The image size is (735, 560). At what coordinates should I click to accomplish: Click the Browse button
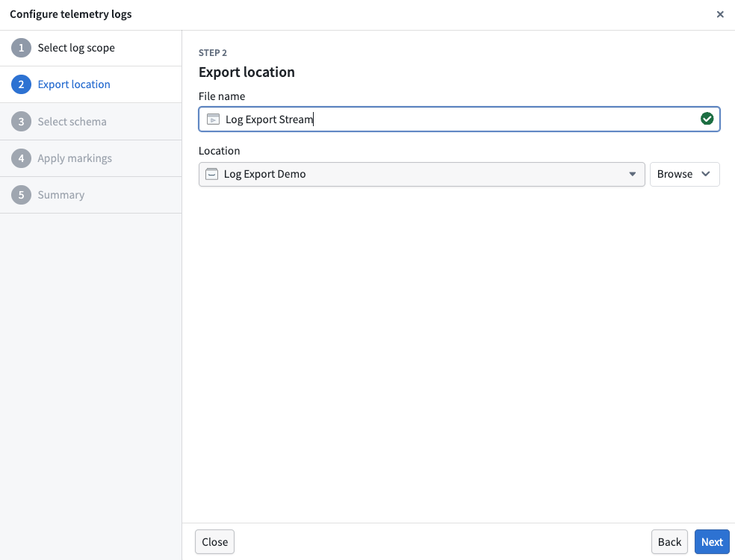[685, 174]
